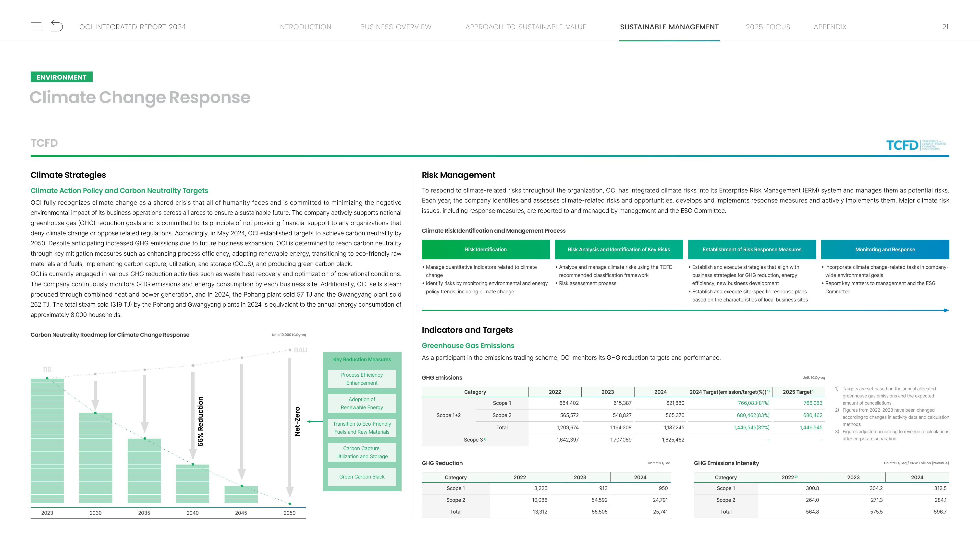Image resolution: width=980 pixels, height=551 pixels.
Task: Select Process Efficiency Enhancement measure
Action: (362, 379)
